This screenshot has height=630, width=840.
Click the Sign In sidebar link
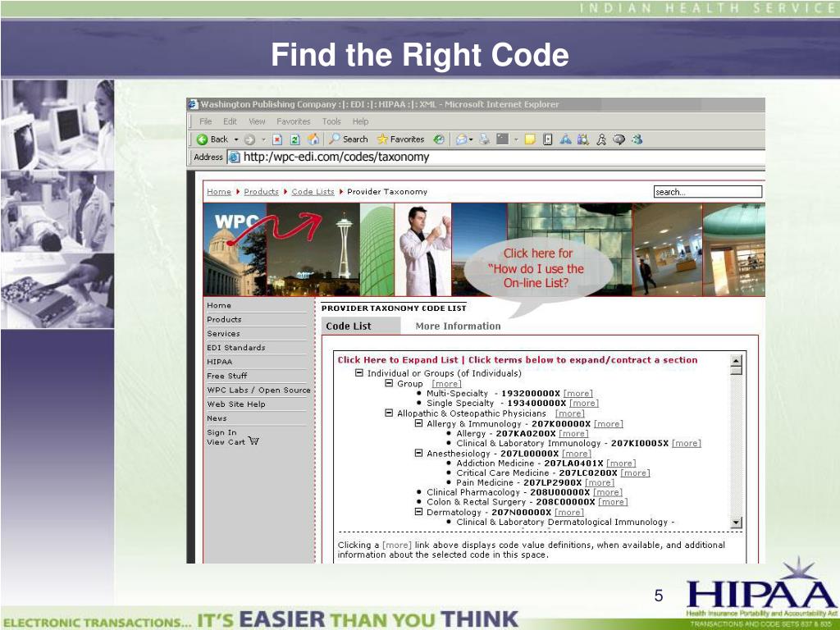point(221,432)
